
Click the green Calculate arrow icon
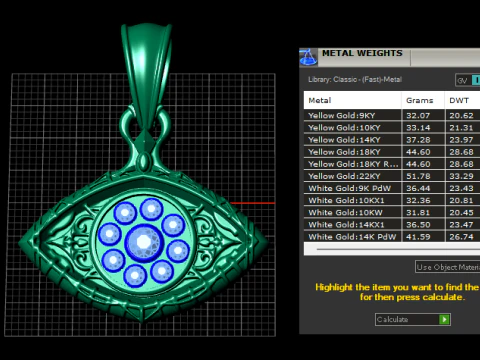pos(444,319)
